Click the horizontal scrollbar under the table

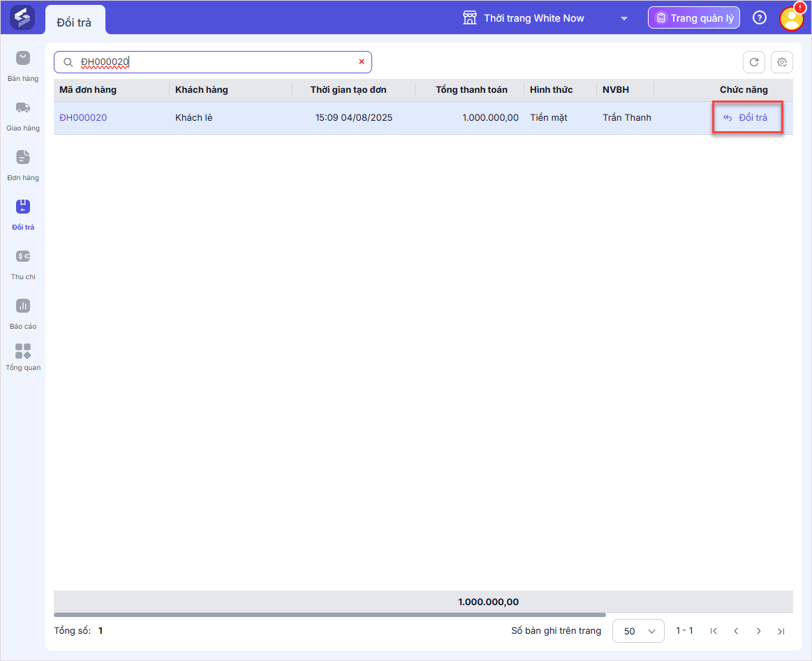click(x=330, y=615)
